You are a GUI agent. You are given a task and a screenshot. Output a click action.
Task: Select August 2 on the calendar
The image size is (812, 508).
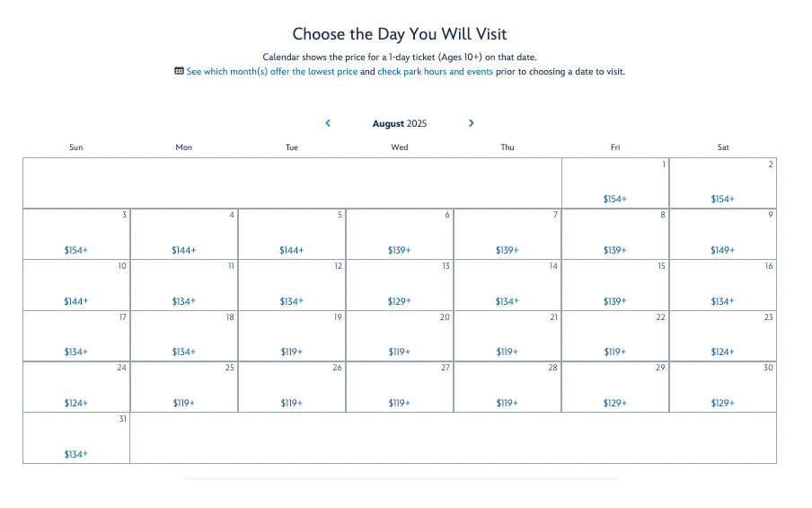point(723,183)
